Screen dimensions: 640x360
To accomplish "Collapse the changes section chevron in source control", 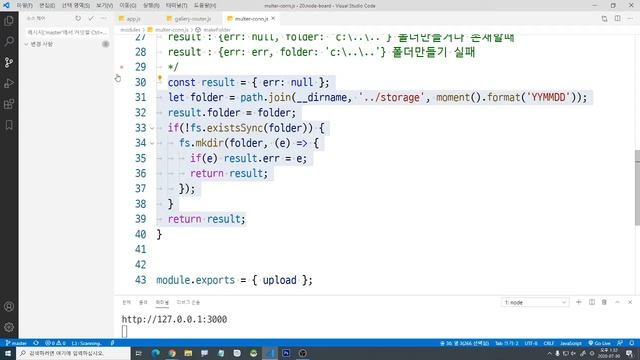I will pos(26,44).
